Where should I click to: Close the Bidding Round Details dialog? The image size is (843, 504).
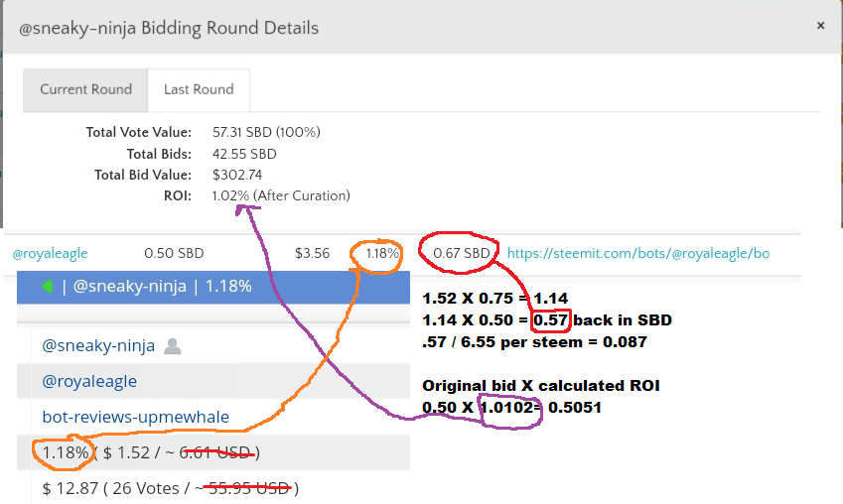[820, 25]
